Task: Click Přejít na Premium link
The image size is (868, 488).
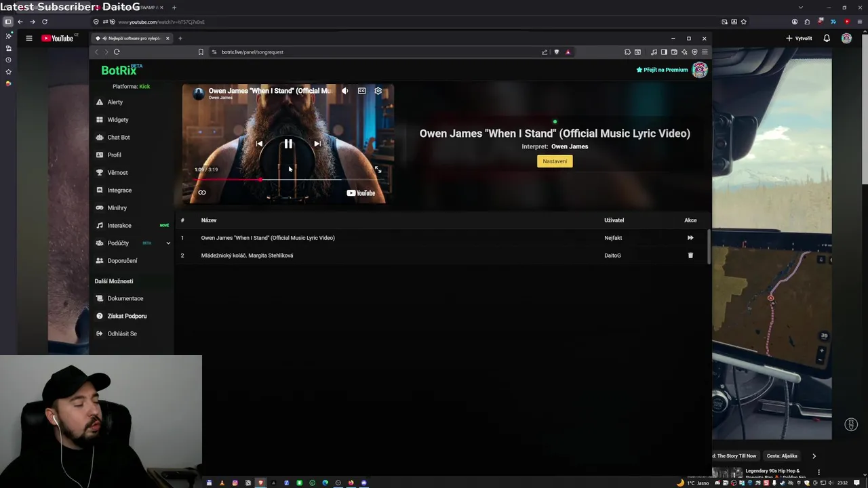Action: 662,70
